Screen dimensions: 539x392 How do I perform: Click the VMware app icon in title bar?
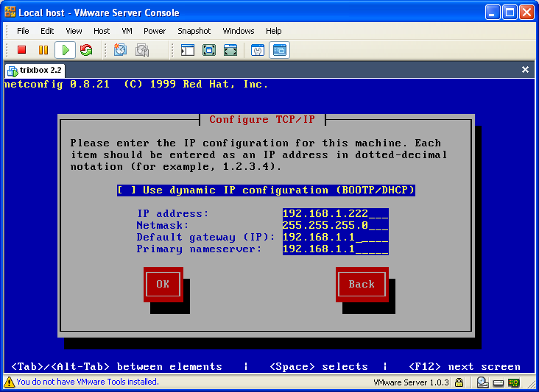10,12
